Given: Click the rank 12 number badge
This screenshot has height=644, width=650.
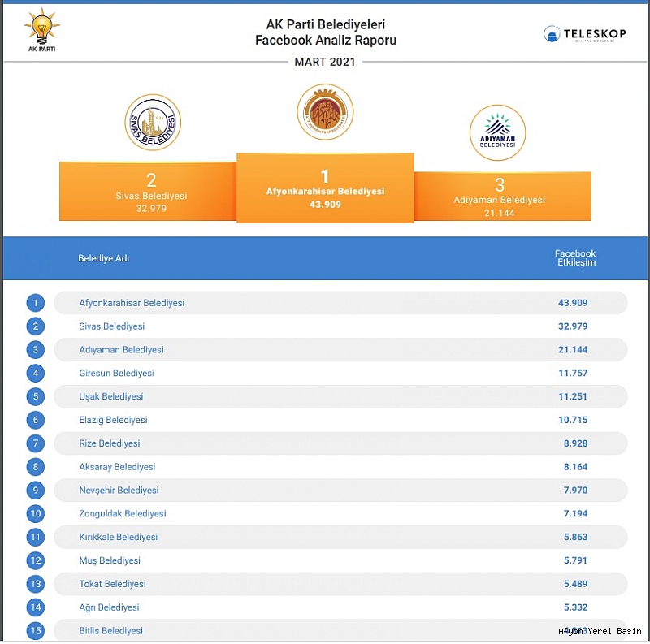Looking at the screenshot, I should 35,560.
